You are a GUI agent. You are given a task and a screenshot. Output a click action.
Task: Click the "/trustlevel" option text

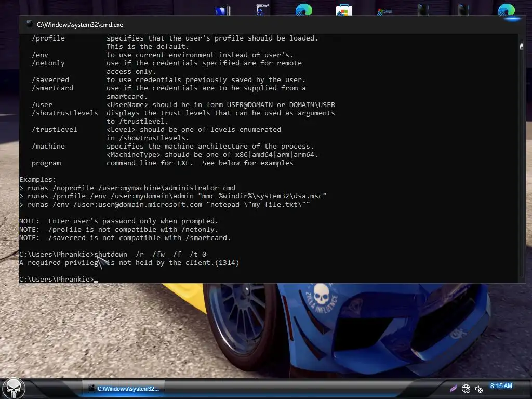pos(54,129)
